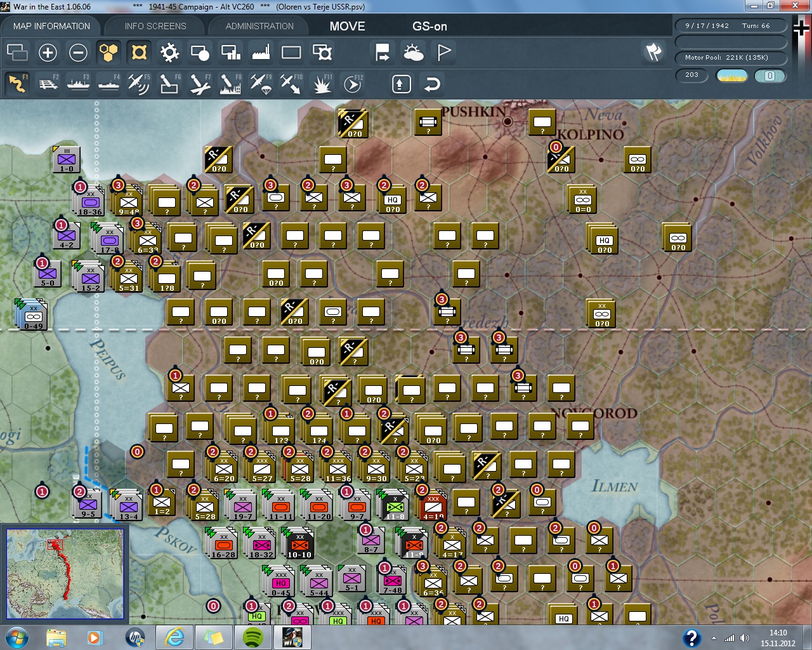Click the date and Turn 66 display
Image resolution: width=812 pixels, height=650 pixels.
[x=730, y=26]
